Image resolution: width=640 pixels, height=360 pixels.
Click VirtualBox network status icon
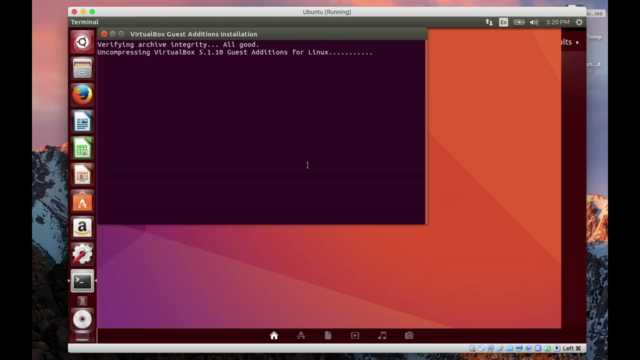(491, 348)
